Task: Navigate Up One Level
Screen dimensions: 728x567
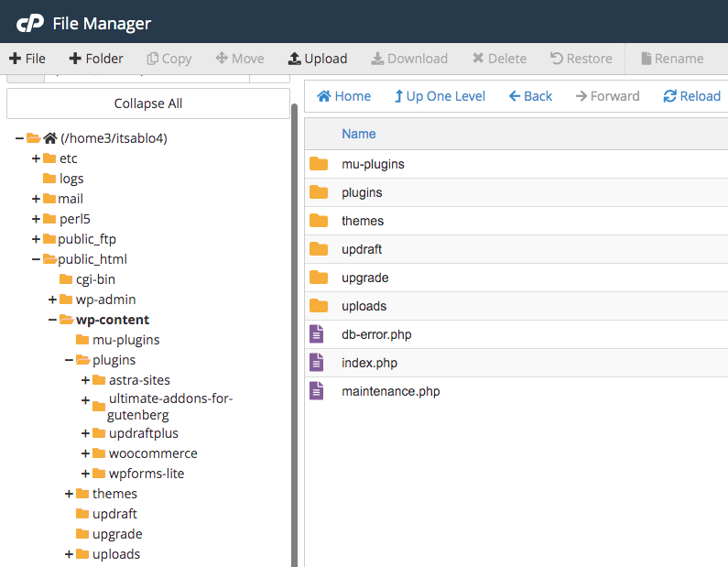Action: tap(440, 96)
